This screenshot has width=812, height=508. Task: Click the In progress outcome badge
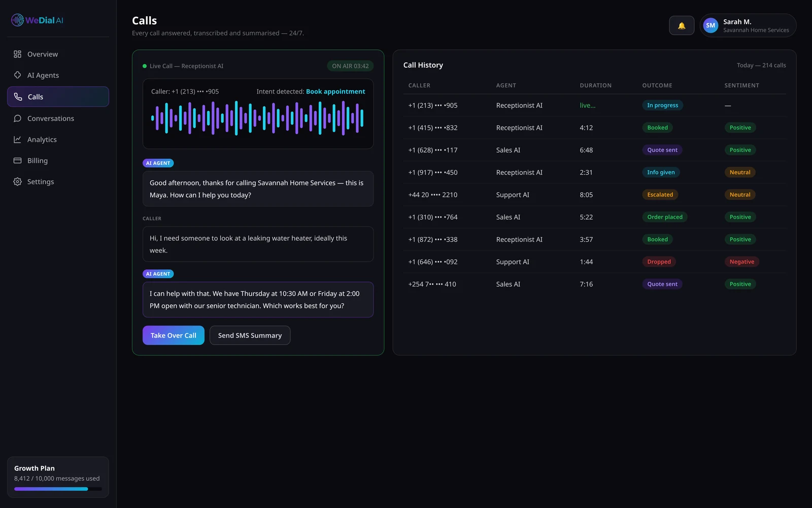(x=662, y=105)
